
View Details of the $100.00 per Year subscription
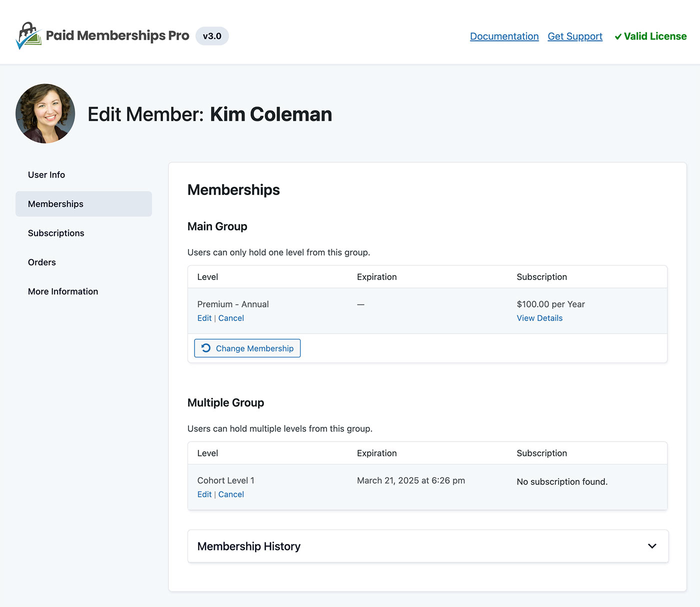point(539,318)
